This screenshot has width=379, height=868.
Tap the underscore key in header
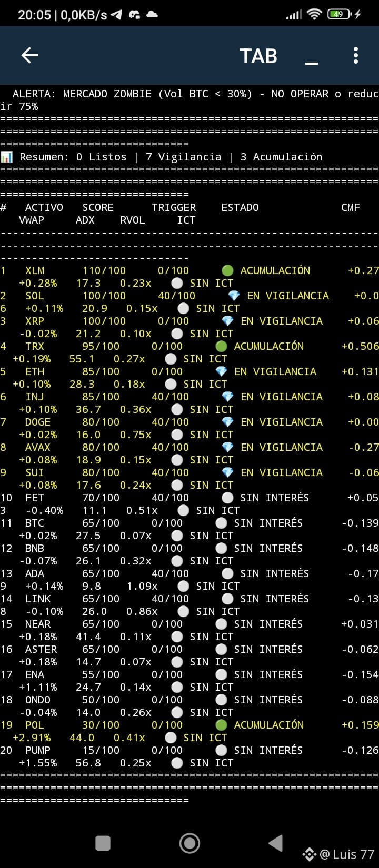[312, 63]
